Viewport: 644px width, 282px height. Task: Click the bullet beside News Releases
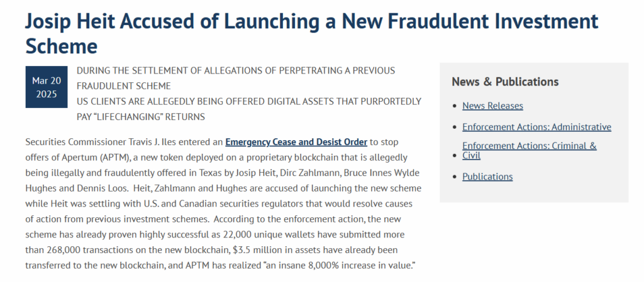[x=454, y=106]
